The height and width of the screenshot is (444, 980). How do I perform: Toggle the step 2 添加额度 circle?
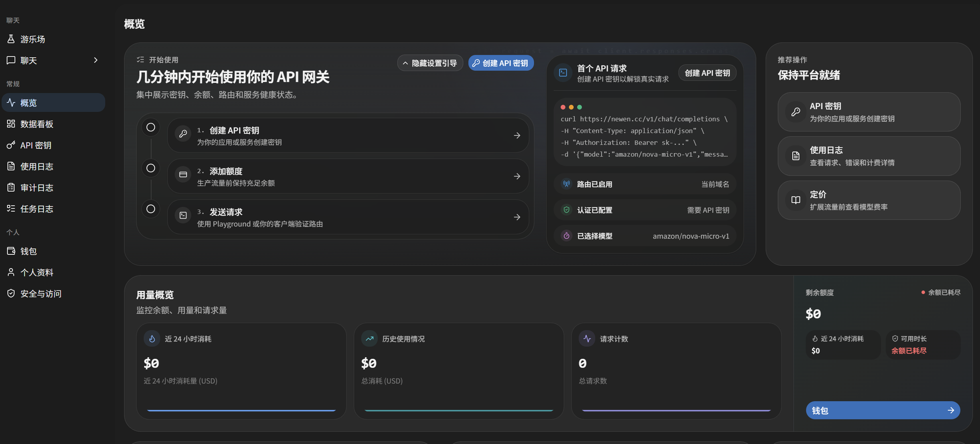tap(151, 168)
